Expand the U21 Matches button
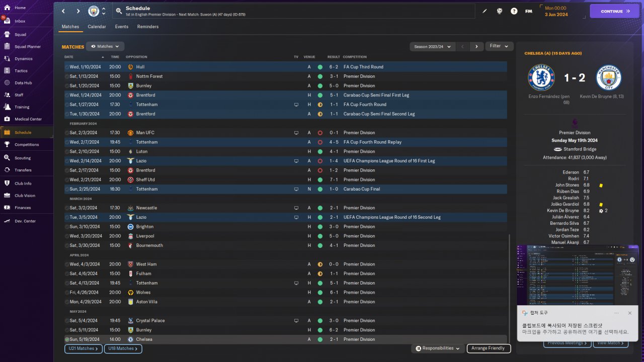 [x=84, y=348]
